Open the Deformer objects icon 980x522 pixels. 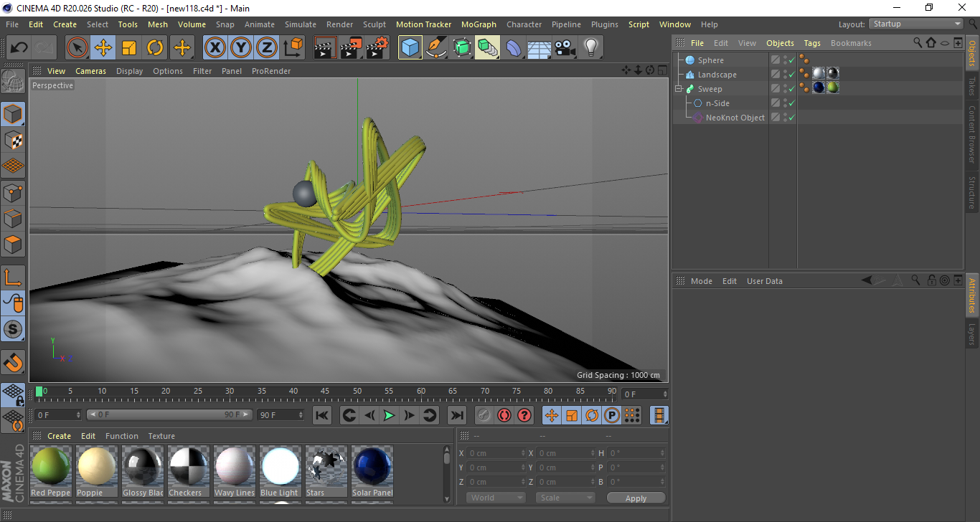pyautogui.click(x=514, y=48)
